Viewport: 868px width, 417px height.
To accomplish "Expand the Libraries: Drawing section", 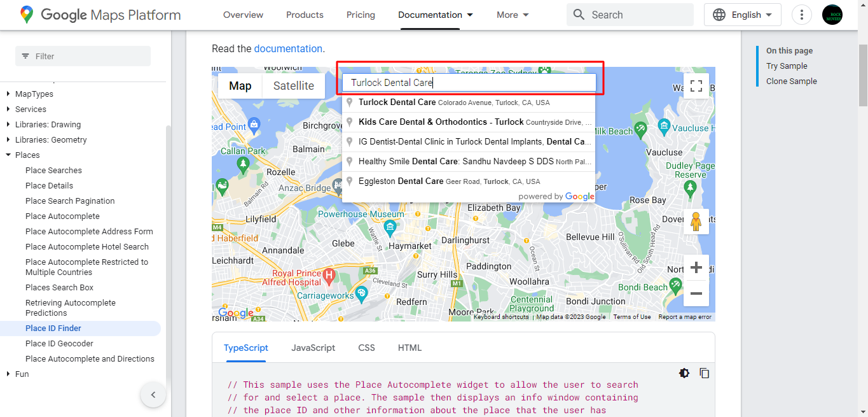I will (48, 125).
